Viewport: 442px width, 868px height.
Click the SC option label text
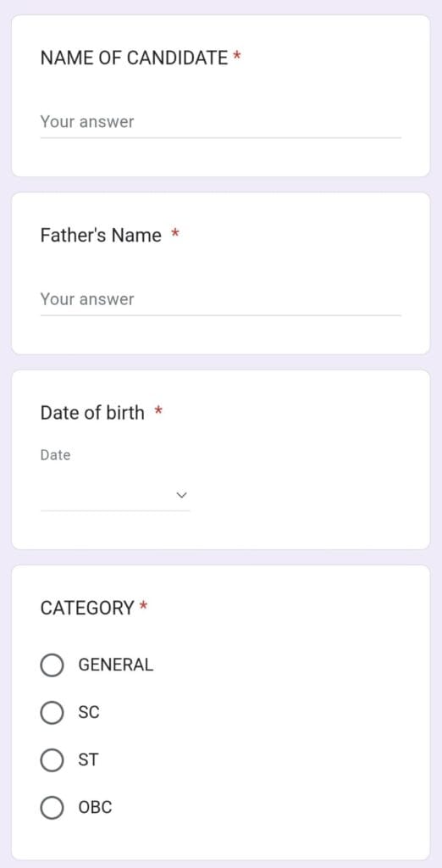(x=89, y=712)
